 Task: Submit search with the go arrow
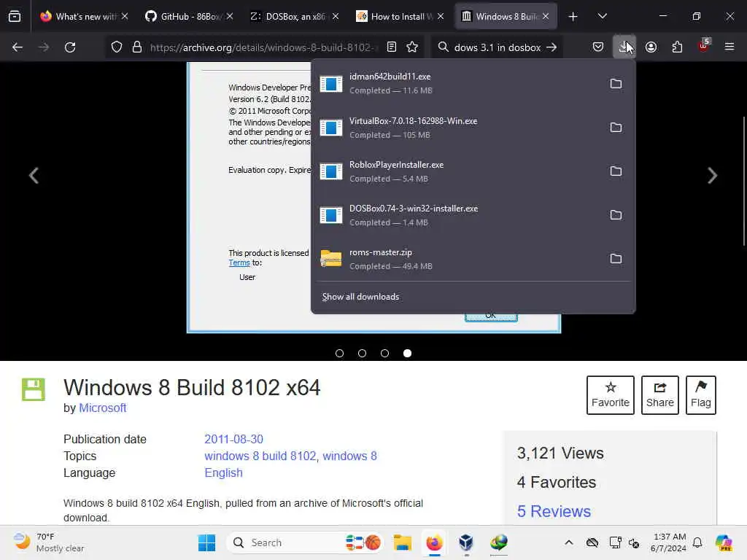551,47
